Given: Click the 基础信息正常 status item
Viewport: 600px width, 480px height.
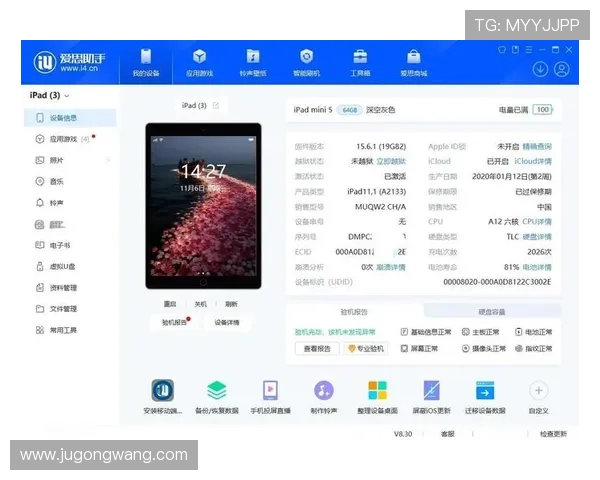Looking at the screenshot, I should click(x=426, y=332).
